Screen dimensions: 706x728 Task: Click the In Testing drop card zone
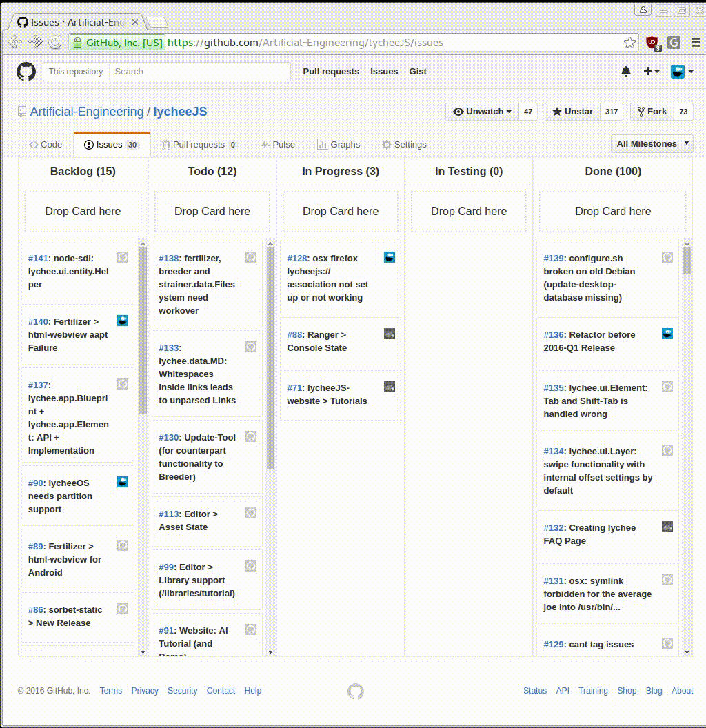469,211
